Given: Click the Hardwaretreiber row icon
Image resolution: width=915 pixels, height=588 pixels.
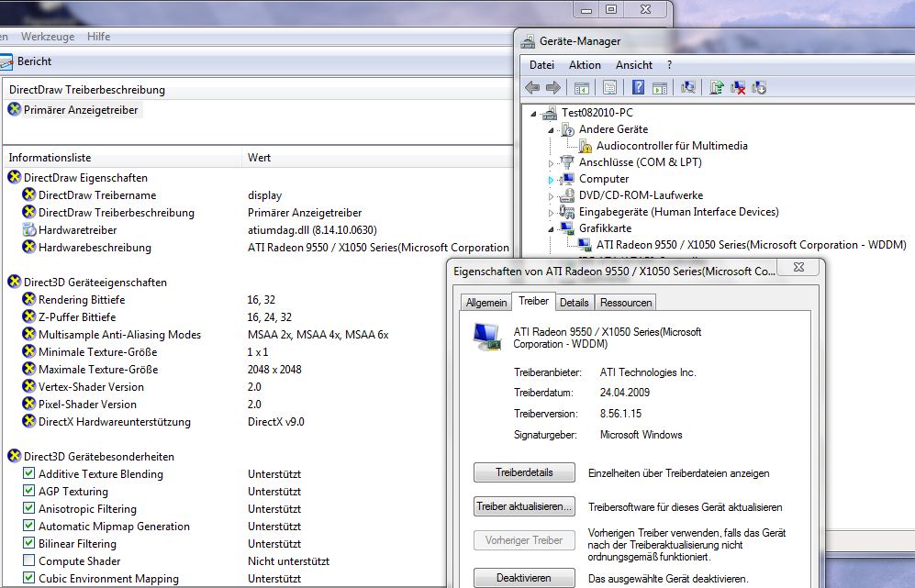Looking at the screenshot, I should click(28, 230).
